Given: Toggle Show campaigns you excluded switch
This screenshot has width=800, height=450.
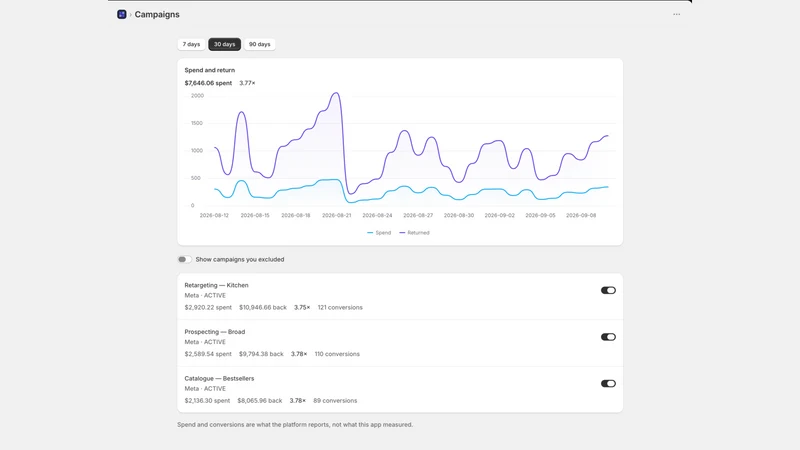Looking at the screenshot, I should click(x=184, y=259).
